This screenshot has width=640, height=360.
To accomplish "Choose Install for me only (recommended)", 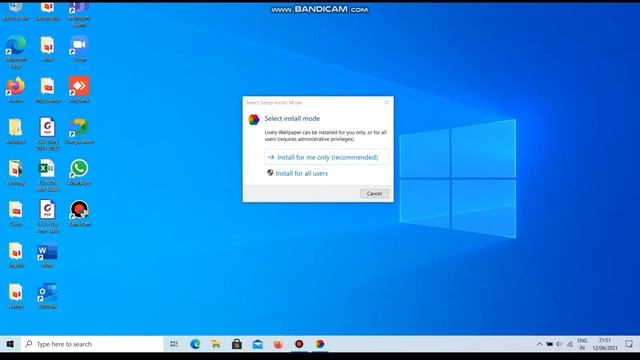I will pos(327,157).
